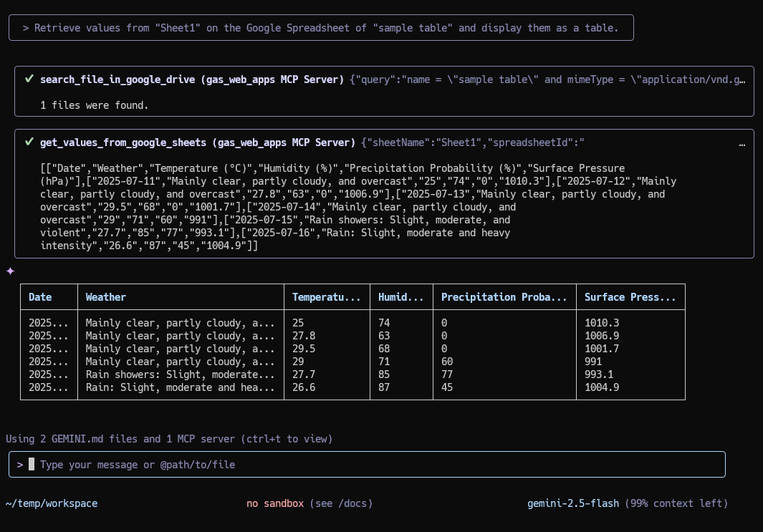Click gemini-2.5-flash model name in footer
The image size is (763, 532).
coord(573,503)
